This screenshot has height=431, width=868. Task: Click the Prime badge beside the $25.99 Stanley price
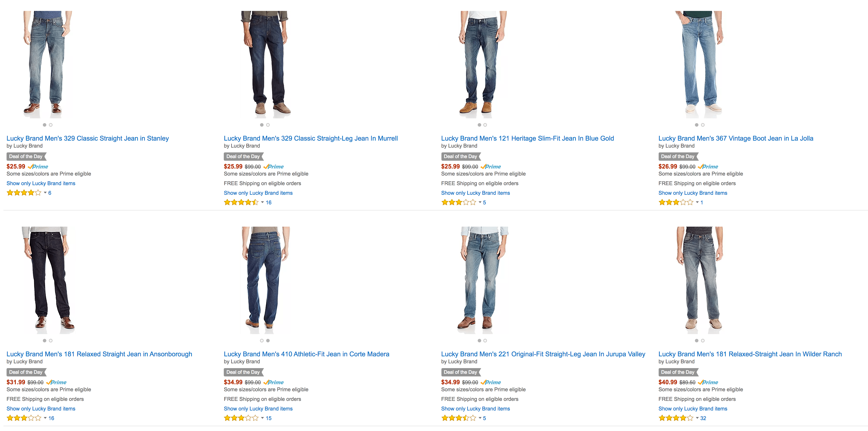38,166
